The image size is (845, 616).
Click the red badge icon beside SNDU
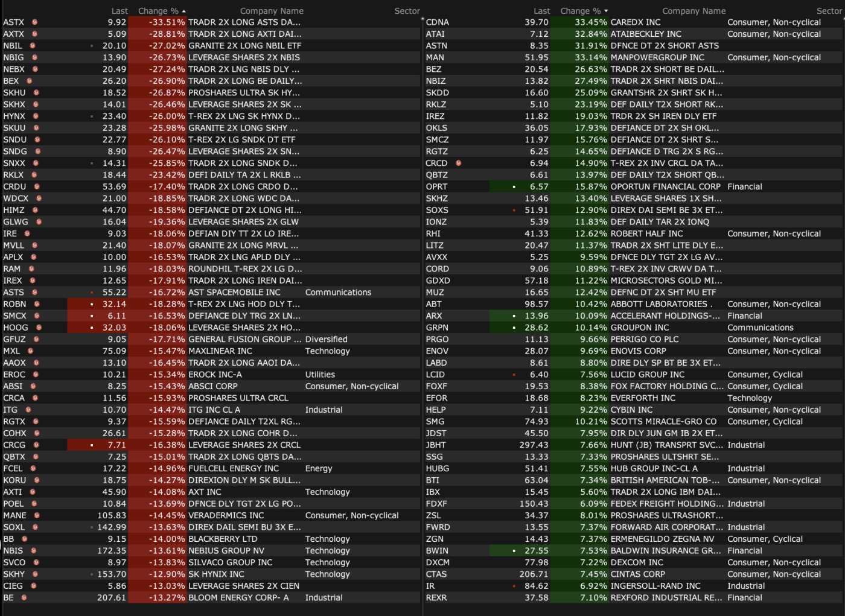click(x=37, y=140)
